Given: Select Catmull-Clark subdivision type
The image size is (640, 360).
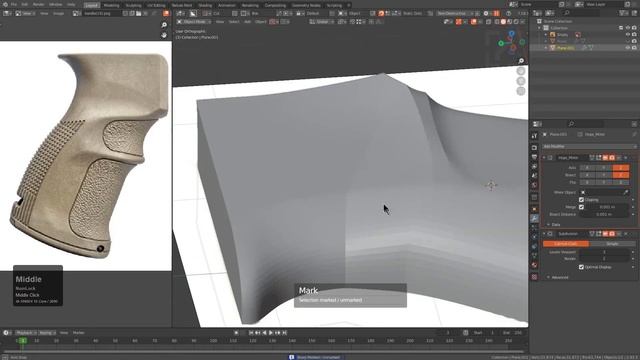Looking at the screenshot, I should pos(566,244).
